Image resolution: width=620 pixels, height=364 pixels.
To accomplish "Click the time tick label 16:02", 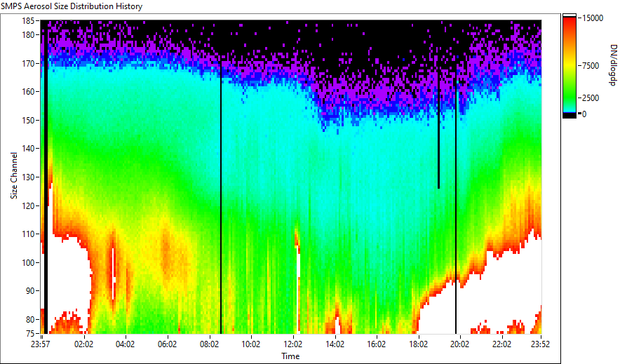I will click(377, 344).
